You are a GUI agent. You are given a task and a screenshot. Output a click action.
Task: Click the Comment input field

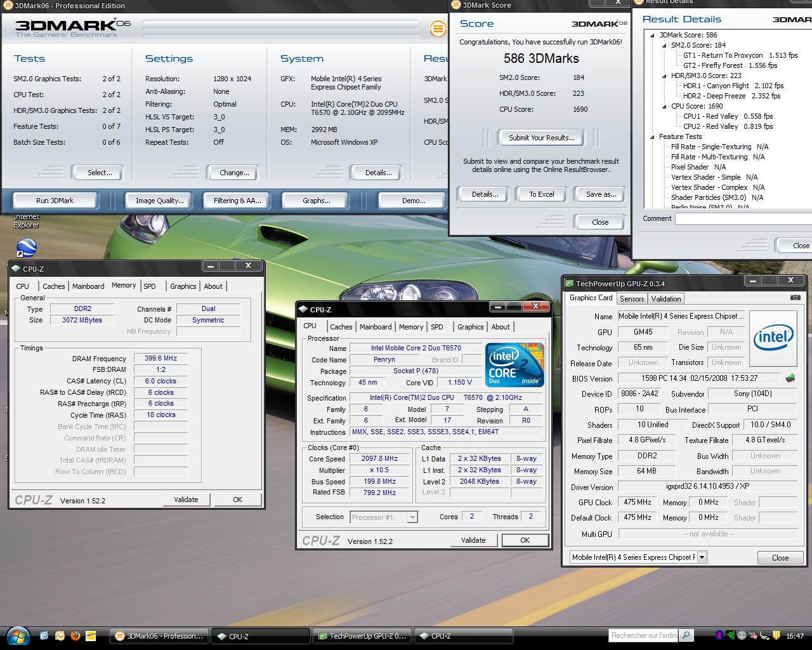pyautogui.click(x=743, y=218)
